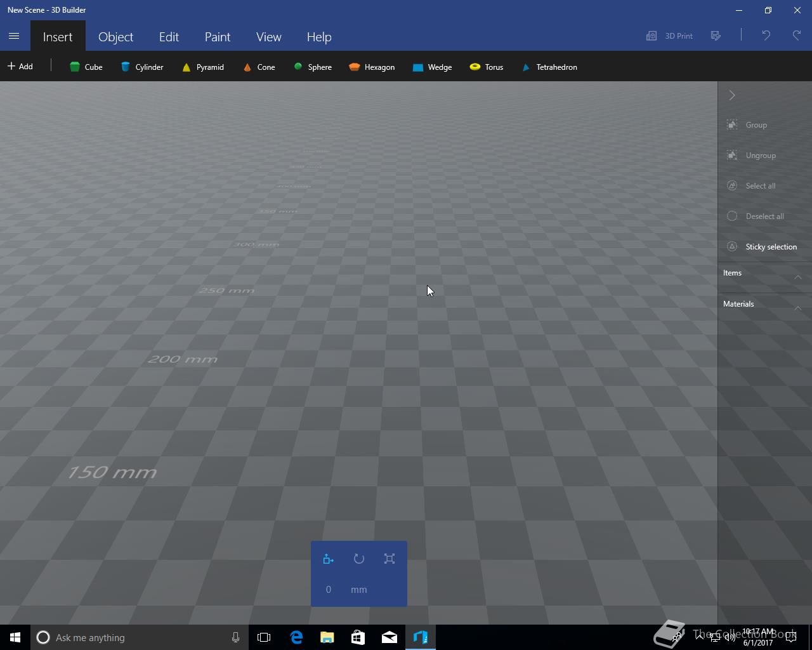The height and width of the screenshot is (650, 812).
Task: Click the 3D Print button
Action: [669, 36]
